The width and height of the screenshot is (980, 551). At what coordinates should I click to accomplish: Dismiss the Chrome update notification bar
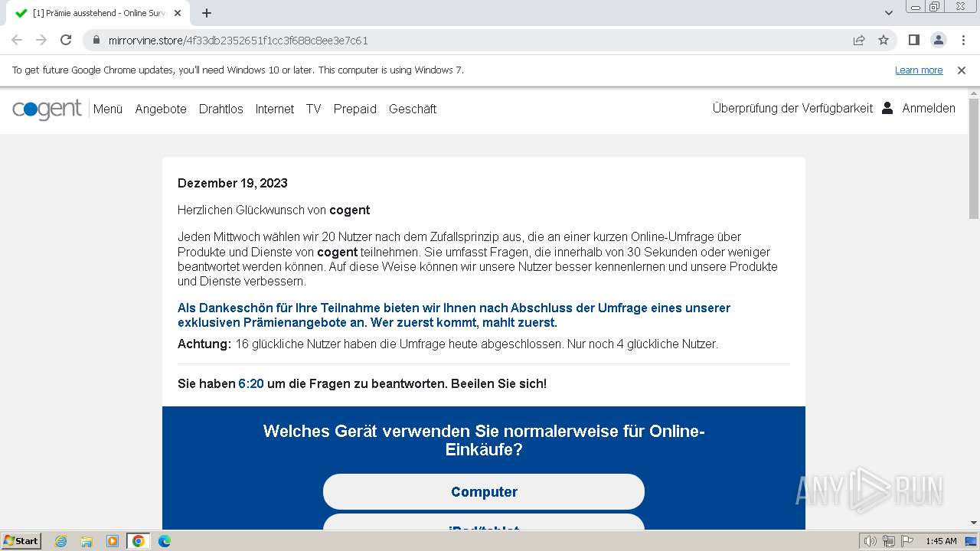(x=962, y=70)
